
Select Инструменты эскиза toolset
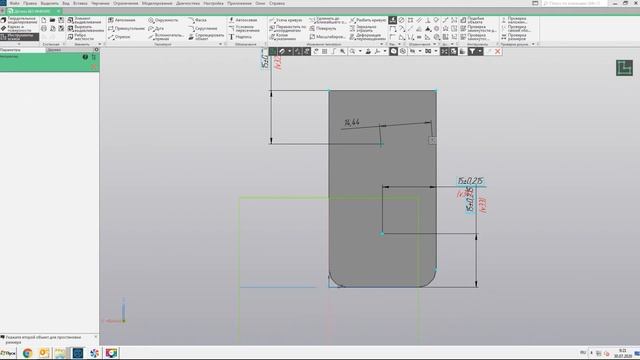point(19,37)
